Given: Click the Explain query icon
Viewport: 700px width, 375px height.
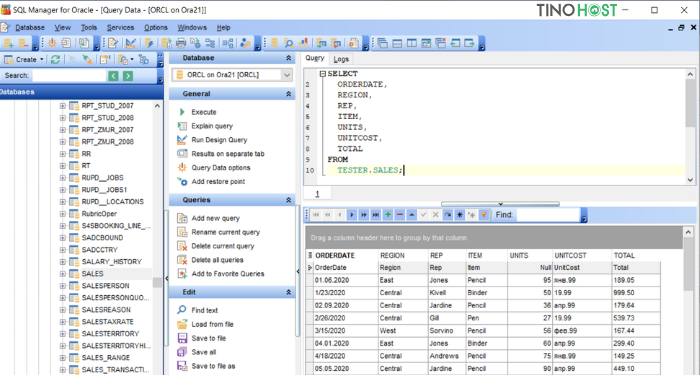Looking at the screenshot, I should [x=182, y=126].
